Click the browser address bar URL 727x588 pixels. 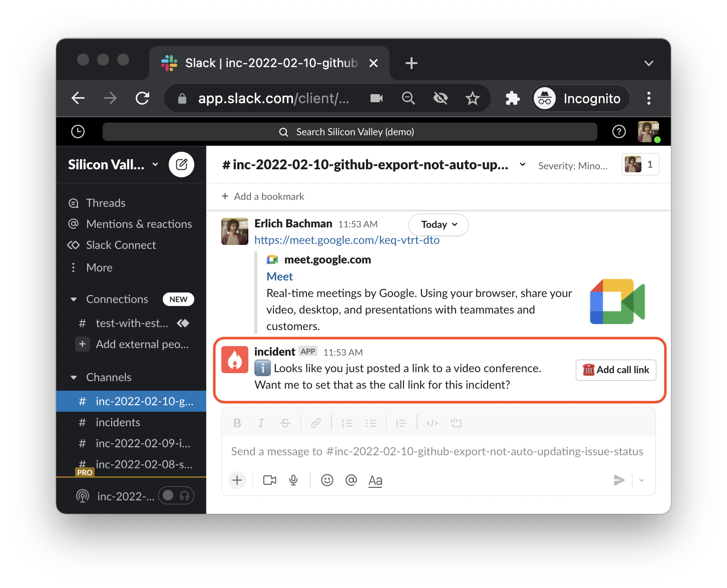tap(273, 98)
